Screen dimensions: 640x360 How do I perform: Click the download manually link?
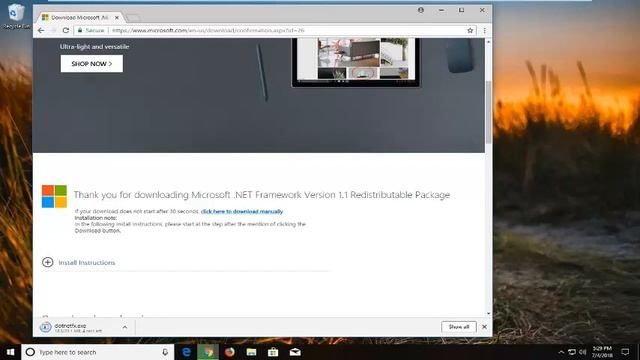[242, 211]
